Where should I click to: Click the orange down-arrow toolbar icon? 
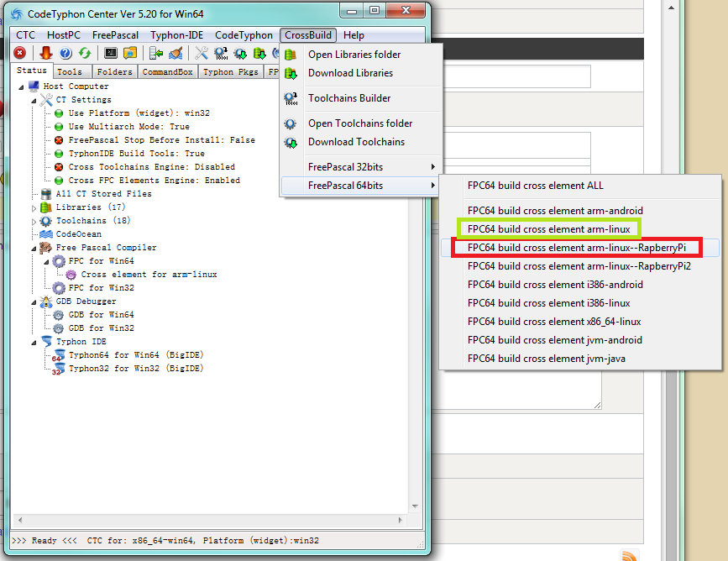(x=45, y=53)
